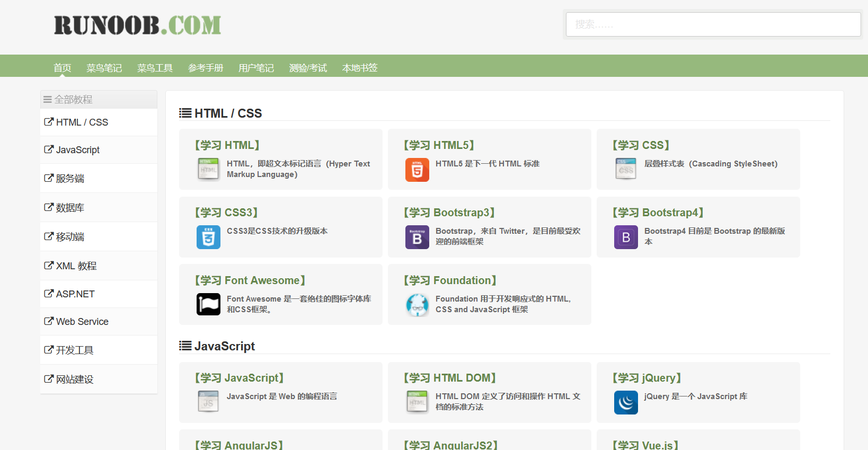Open the 测验/考试 navigation item
868x450 pixels.
coord(308,68)
